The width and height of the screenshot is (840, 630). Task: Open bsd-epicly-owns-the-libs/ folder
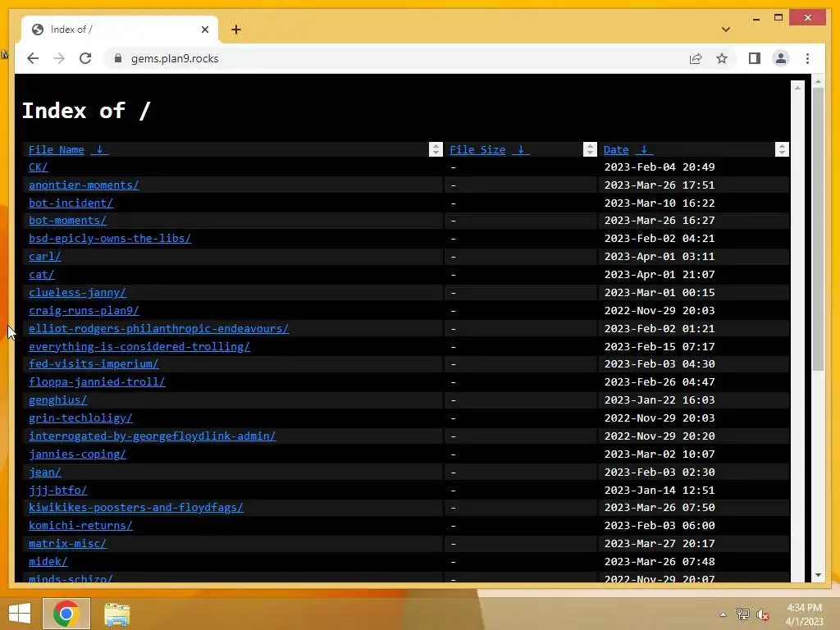tap(110, 239)
